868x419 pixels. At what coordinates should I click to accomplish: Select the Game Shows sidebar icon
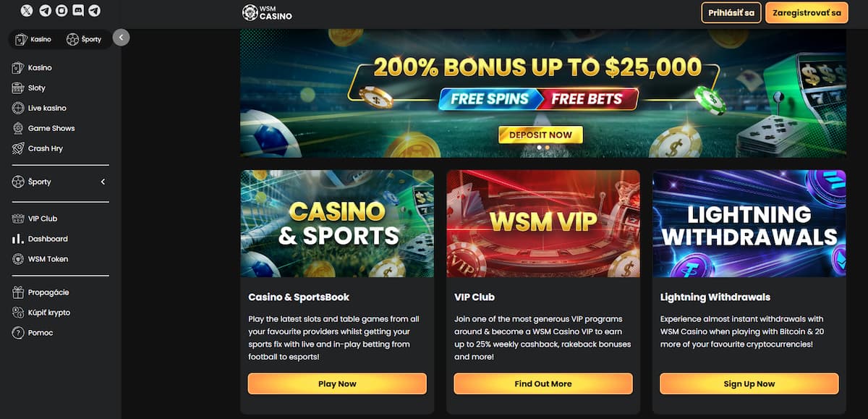[x=18, y=128]
